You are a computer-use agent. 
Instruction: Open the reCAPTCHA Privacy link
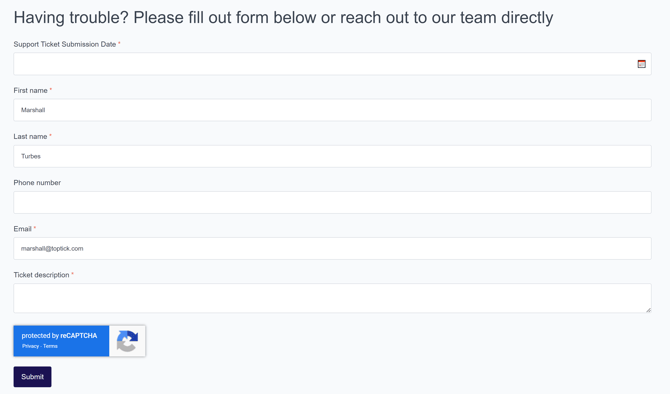click(30, 346)
